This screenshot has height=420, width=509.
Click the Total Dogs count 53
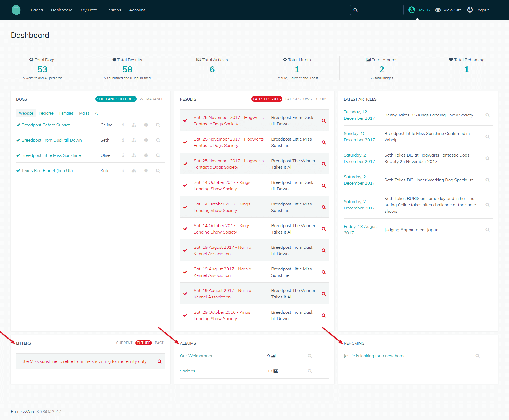coord(42,69)
